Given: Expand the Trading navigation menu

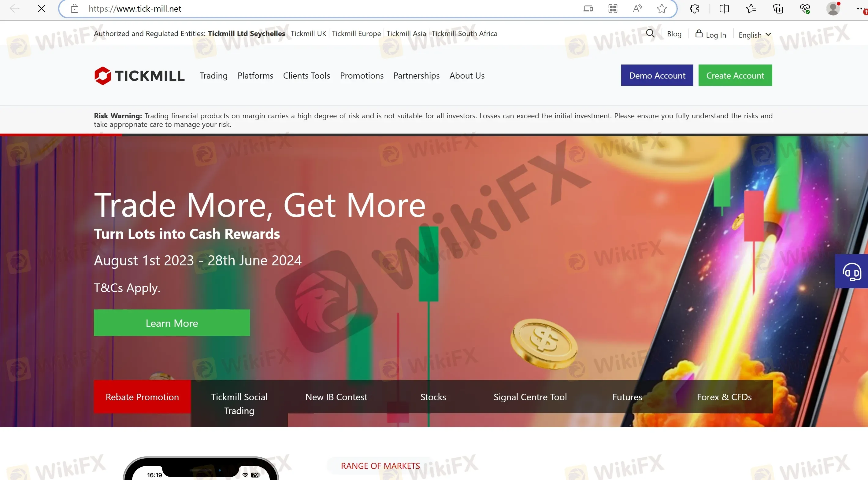Looking at the screenshot, I should click(x=213, y=75).
